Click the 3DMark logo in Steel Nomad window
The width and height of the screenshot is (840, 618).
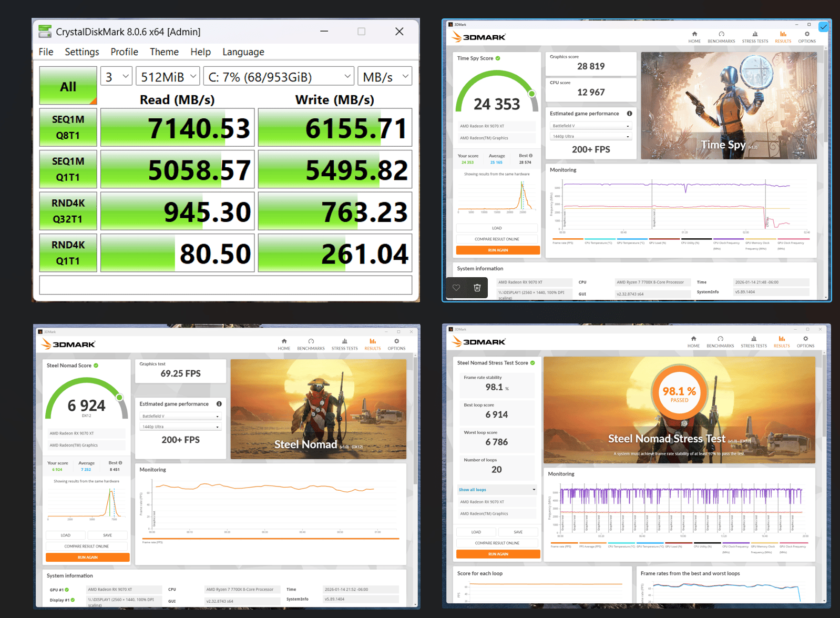(x=68, y=345)
